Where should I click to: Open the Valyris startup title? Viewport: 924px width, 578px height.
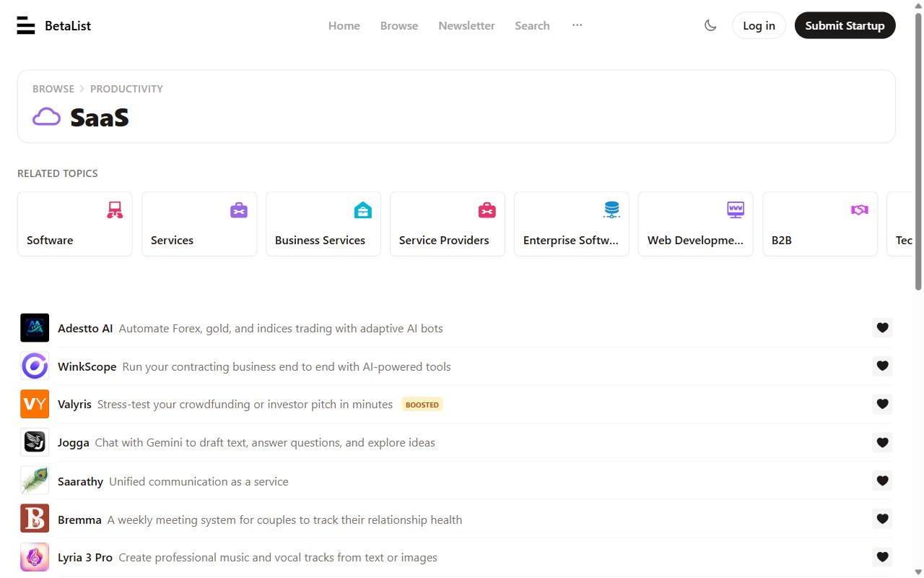click(x=74, y=404)
